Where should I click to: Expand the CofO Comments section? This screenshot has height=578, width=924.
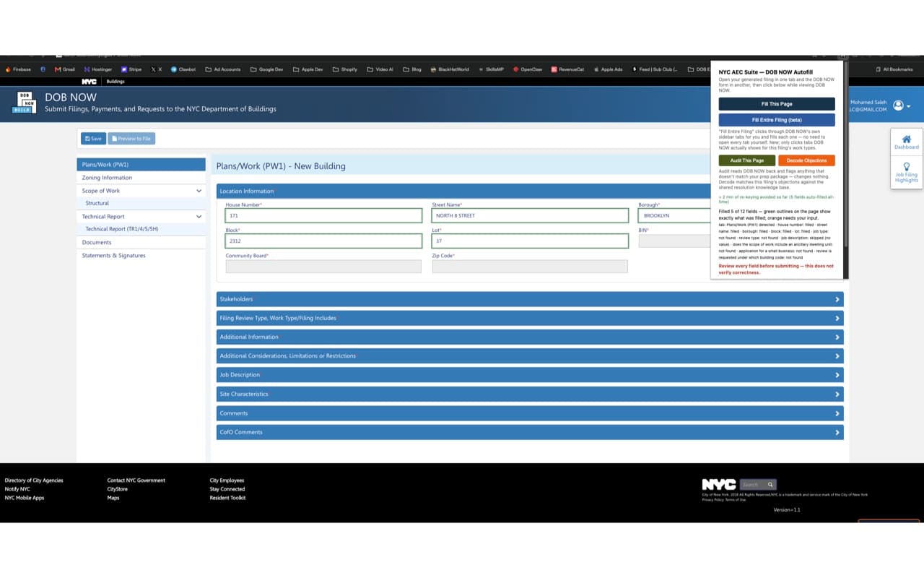(x=530, y=432)
